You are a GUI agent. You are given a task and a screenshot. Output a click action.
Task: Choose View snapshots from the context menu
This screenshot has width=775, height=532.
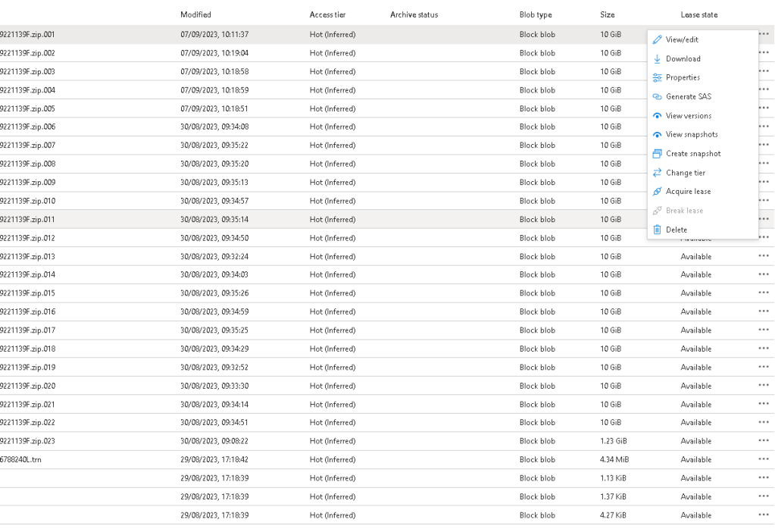coord(692,134)
